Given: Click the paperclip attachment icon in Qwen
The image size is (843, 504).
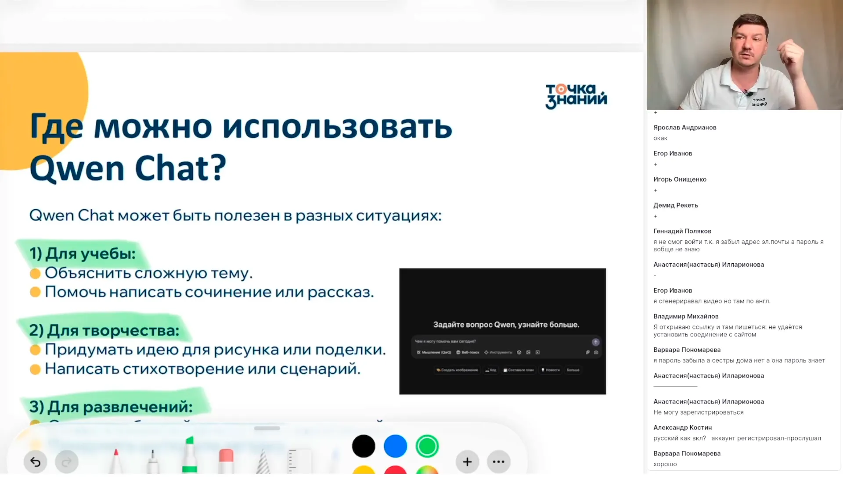Looking at the screenshot, I should [x=587, y=353].
